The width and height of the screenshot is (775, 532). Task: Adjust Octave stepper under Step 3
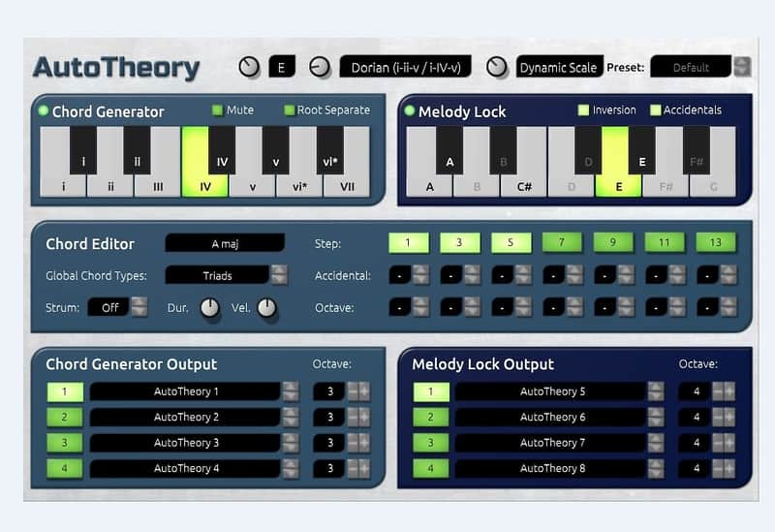pyautogui.click(x=472, y=307)
